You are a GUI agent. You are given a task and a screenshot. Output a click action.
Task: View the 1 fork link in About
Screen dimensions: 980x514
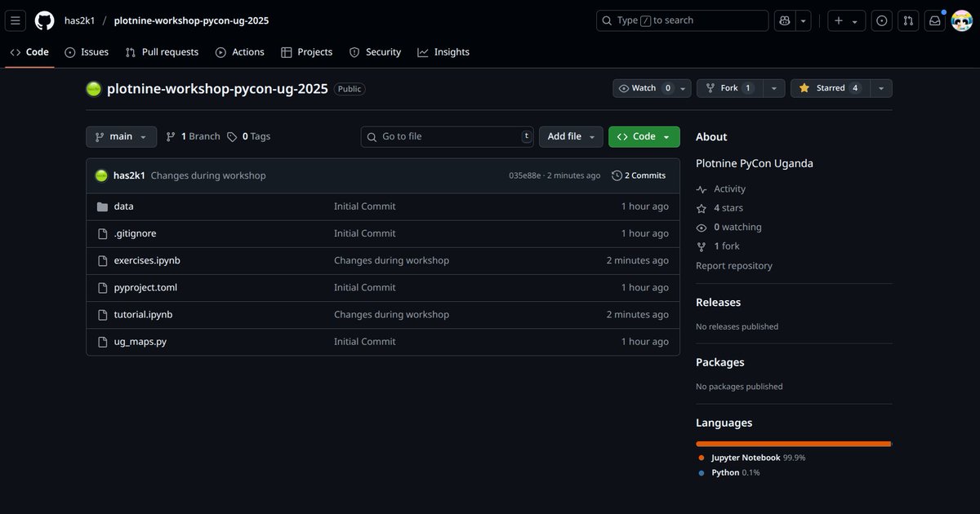coord(718,246)
